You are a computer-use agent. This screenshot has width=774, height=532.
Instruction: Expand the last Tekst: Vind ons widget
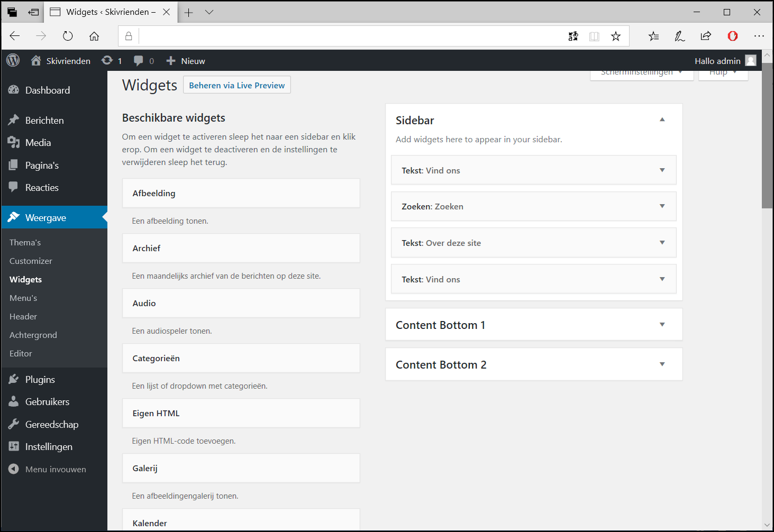[662, 279]
